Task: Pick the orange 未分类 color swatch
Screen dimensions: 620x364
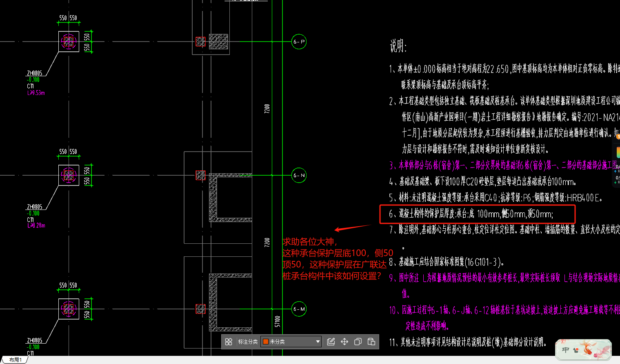Action: point(266,342)
